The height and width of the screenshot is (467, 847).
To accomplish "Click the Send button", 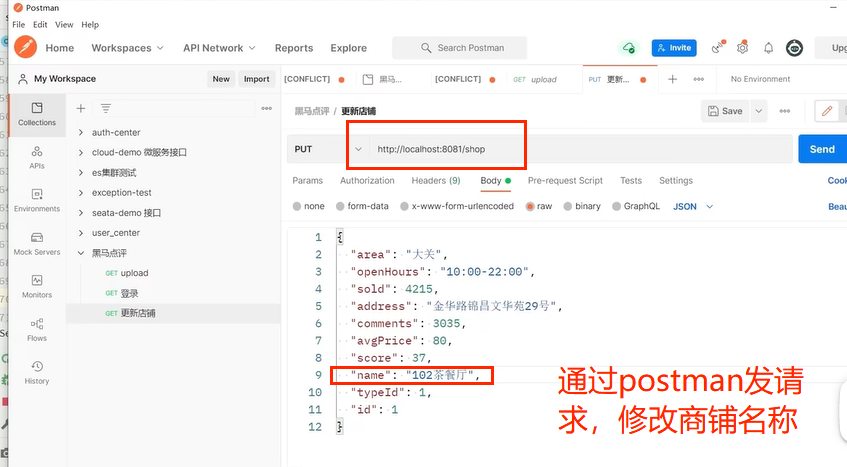I will tap(822, 149).
